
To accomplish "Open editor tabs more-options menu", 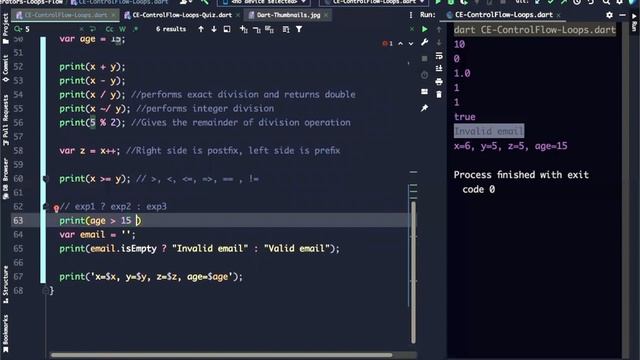I will [411, 15].
